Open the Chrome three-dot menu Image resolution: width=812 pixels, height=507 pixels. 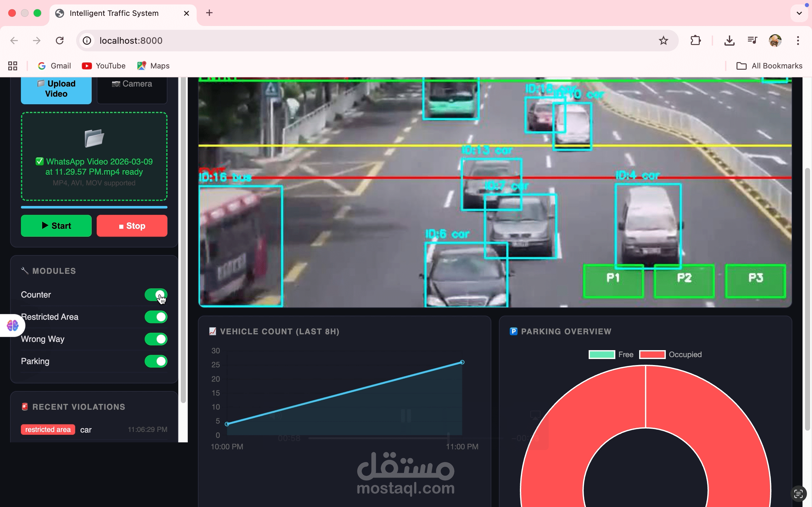tap(798, 41)
